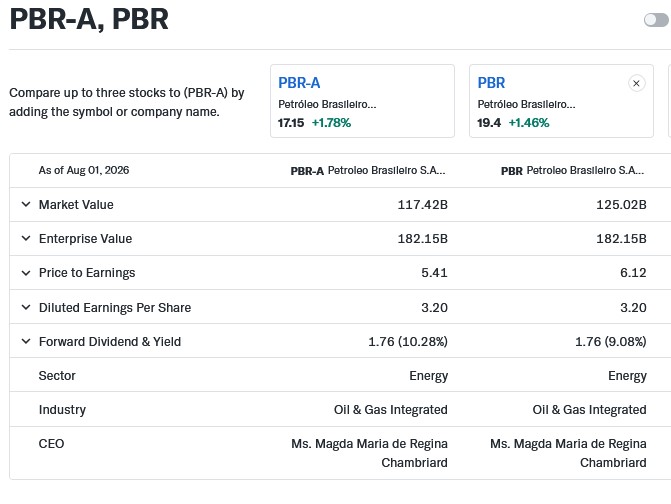Click PBR-A market value 117.42B
This screenshot has width=671, height=504.
(x=422, y=205)
